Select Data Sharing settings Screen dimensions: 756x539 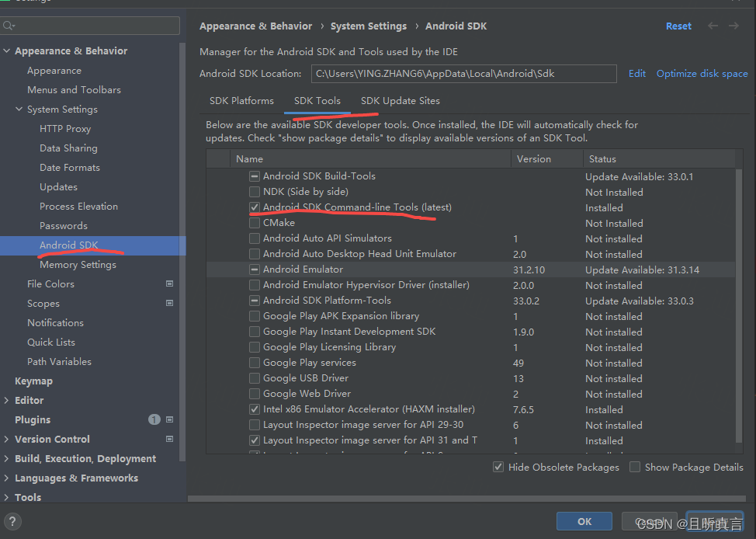tap(68, 148)
